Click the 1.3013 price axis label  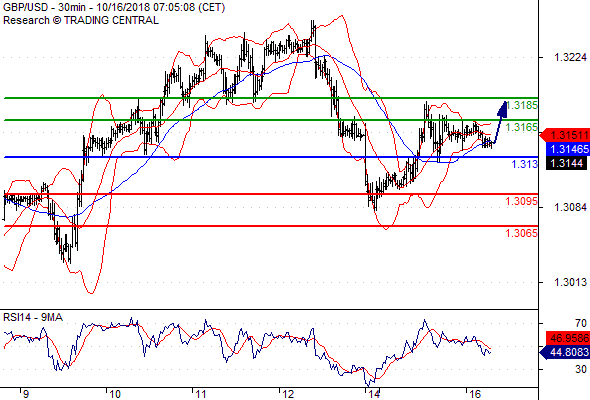tap(570, 282)
